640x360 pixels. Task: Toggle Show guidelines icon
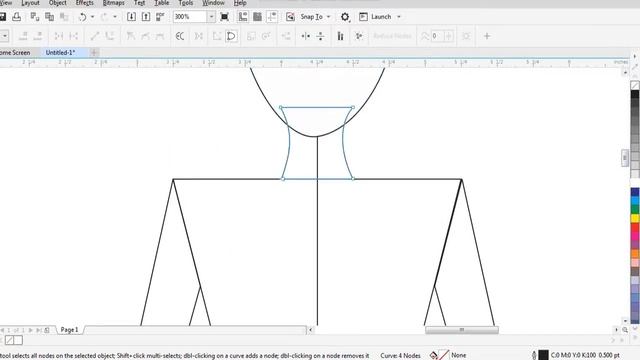tap(271, 17)
